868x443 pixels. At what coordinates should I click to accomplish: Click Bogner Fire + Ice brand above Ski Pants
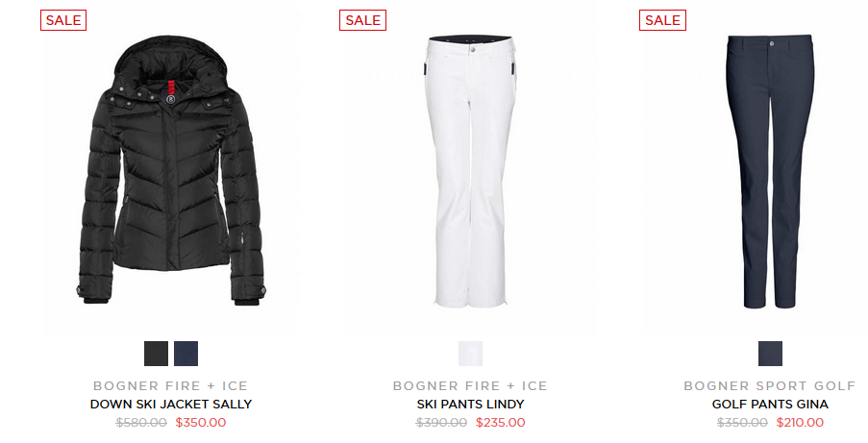[x=470, y=386]
